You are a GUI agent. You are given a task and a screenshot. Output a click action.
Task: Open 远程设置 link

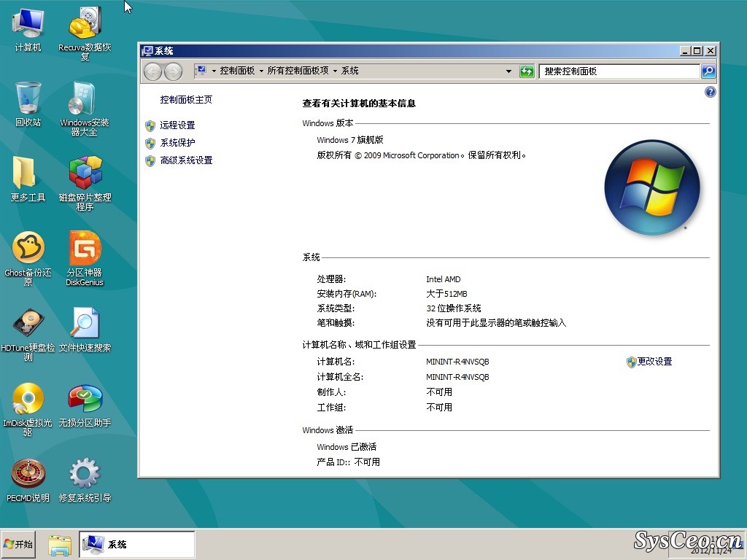(x=177, y=125)
